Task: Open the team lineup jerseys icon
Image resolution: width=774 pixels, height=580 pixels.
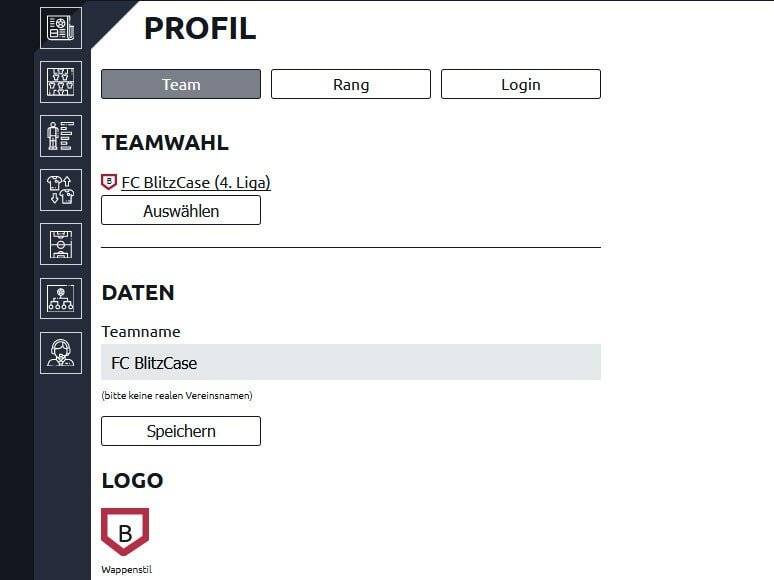Action: pos(61,82)
